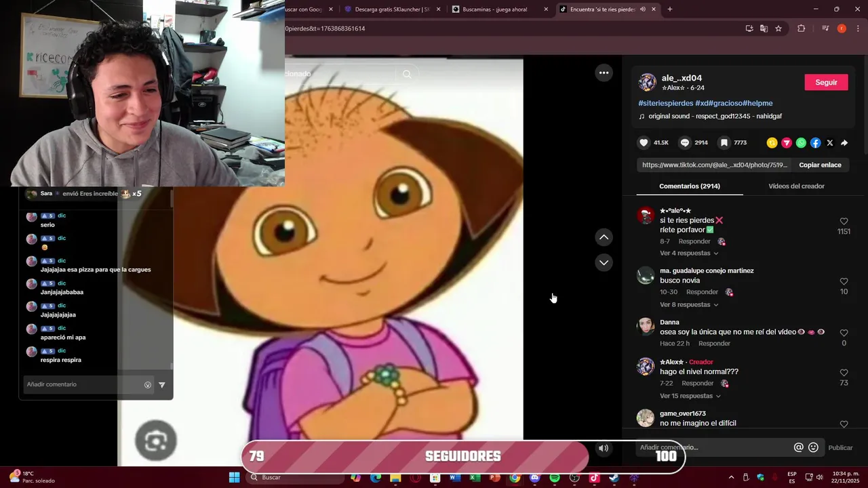Open Windows Start menu
Image resolution: width=868 pixels, height=488 pixels.
click(234, 477)
